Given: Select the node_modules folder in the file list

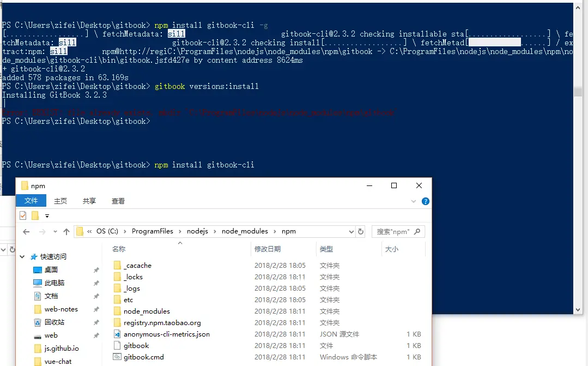Looking at the screenshot, I should point(147,311).
